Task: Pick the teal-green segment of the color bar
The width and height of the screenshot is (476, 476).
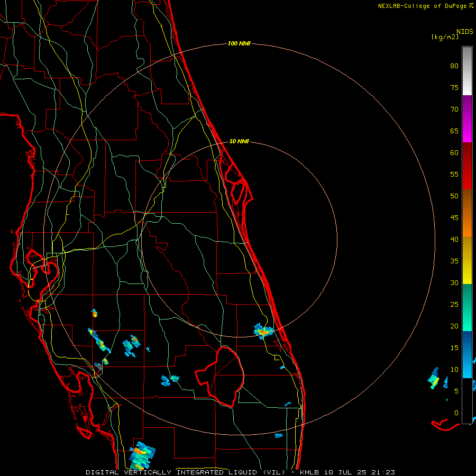Action: click(467, 307)
